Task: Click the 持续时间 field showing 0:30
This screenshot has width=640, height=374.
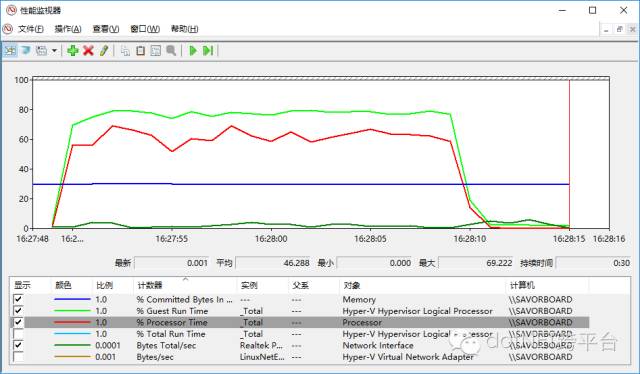Action: pos(593,263)
